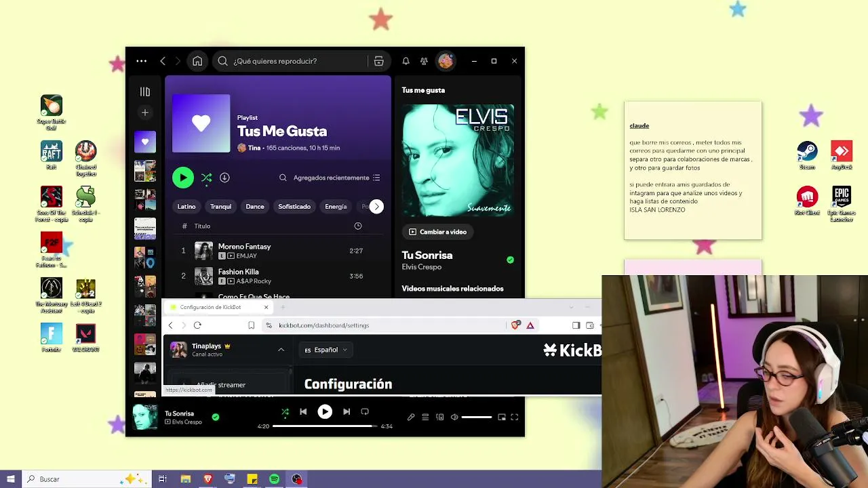Expand Your Library sidebar in Spotify

click(x=145, y=91)
